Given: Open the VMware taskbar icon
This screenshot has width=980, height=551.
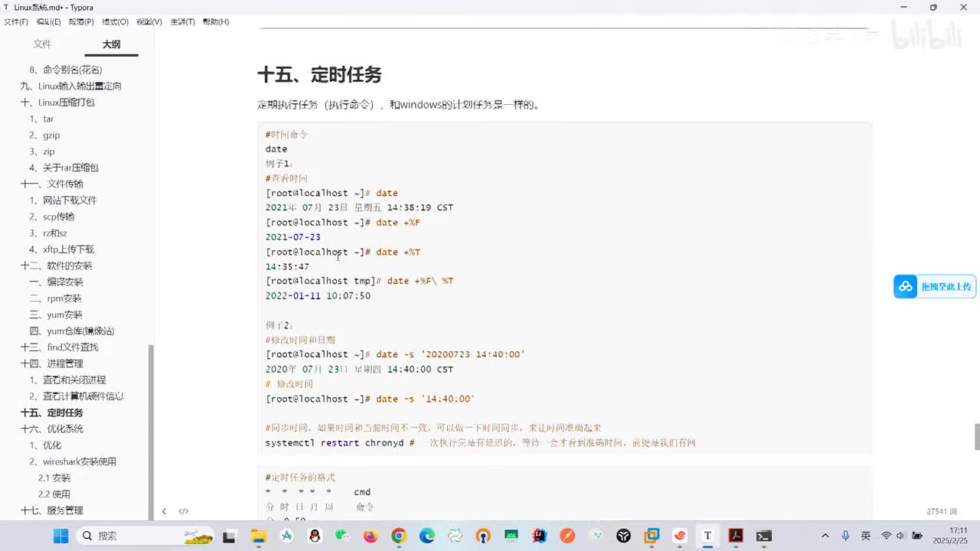Looking at the screenshot, I should [652, 536].
